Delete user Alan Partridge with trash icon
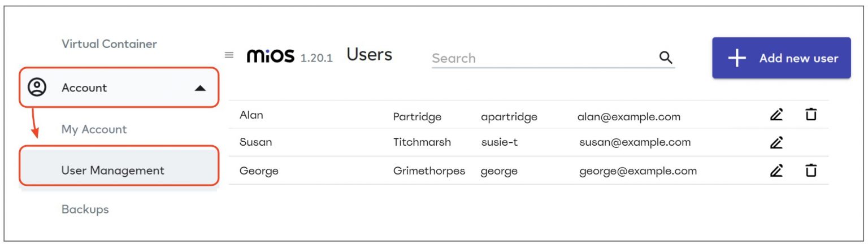The width and height of the screenshot is (868, 249). coord(811,115)
